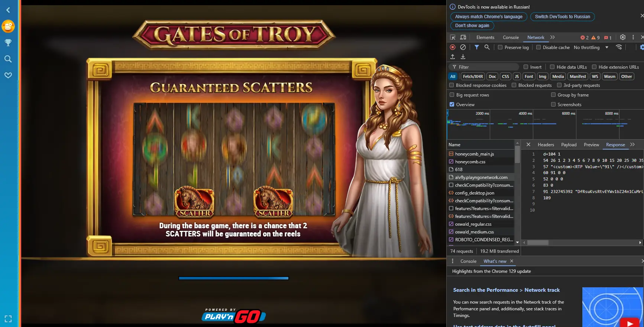Show the error count badge
Viewport: 644px width, 327px height.
click(585, 37)
